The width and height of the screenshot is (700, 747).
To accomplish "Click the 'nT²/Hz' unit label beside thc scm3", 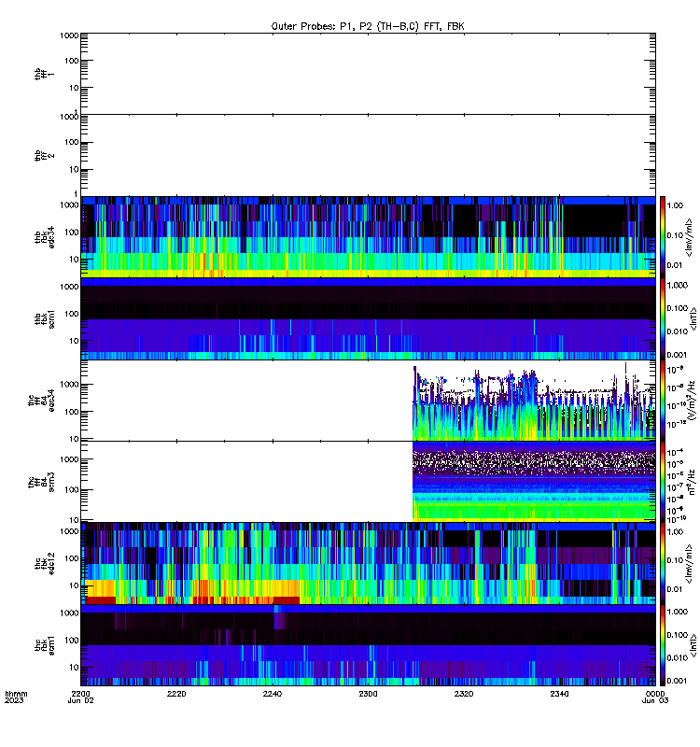I will click(692, 482).
